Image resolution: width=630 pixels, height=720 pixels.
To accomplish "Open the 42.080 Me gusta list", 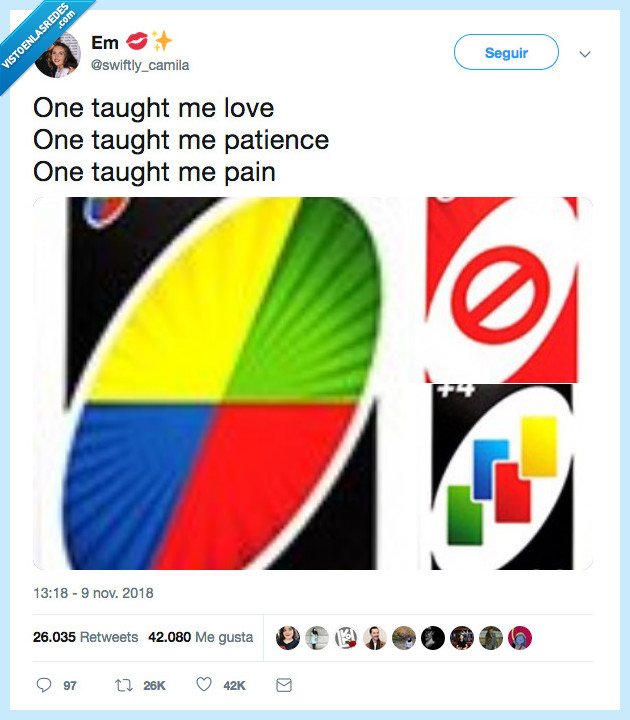I will 200,637.
